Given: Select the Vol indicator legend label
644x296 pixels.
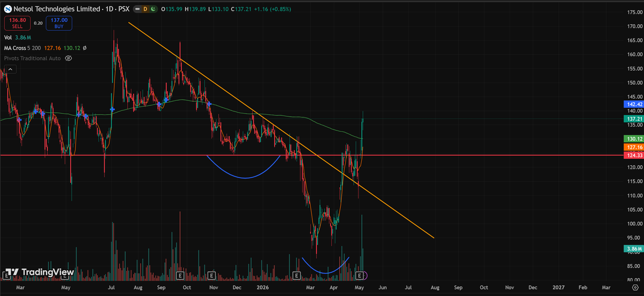Looking at the screenshot, I should [8, 38].
